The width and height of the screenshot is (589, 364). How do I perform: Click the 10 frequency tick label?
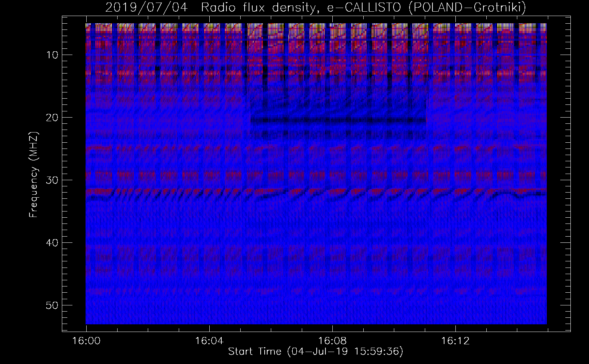52,55
